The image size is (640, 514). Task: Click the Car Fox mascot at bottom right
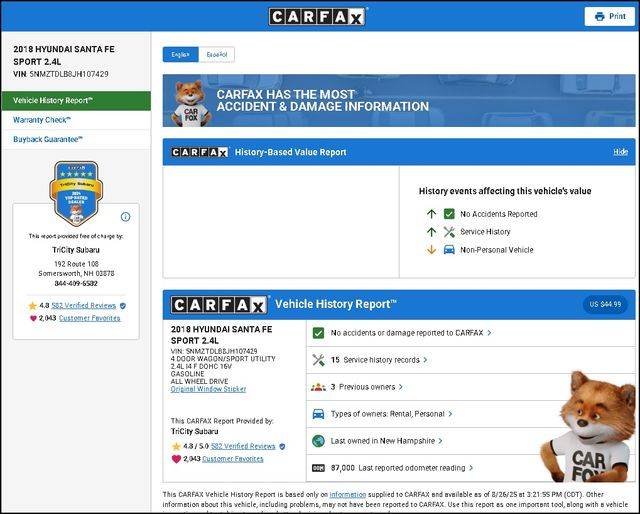588,427
